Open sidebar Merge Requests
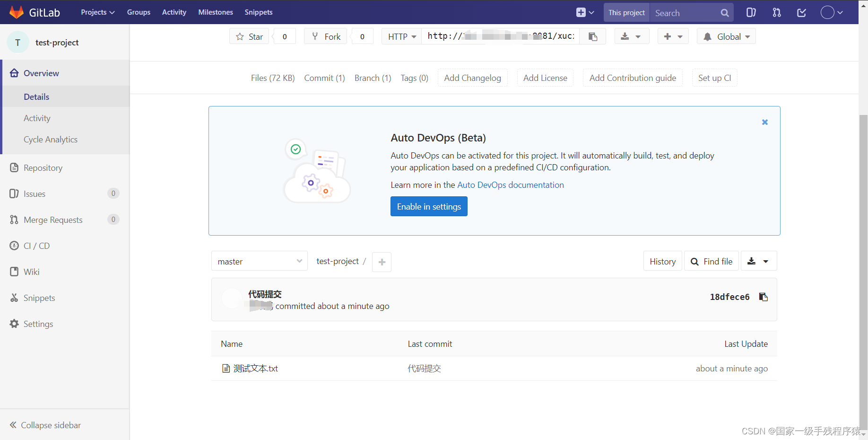 pyautogui.click(x=65, y=220)
